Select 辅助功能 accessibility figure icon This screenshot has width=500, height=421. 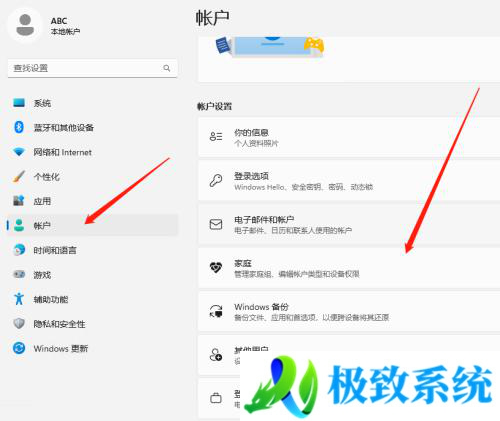[19, 299]
